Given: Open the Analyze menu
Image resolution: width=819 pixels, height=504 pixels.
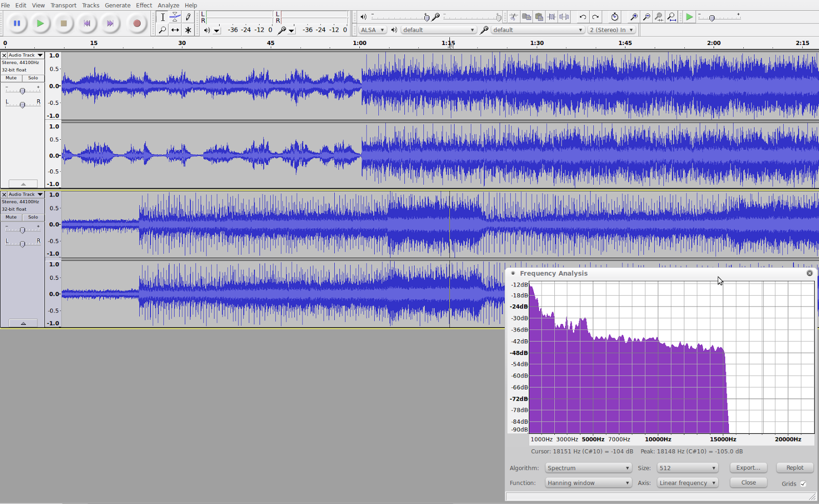Looking at the screenshot, I should (168, 5).
